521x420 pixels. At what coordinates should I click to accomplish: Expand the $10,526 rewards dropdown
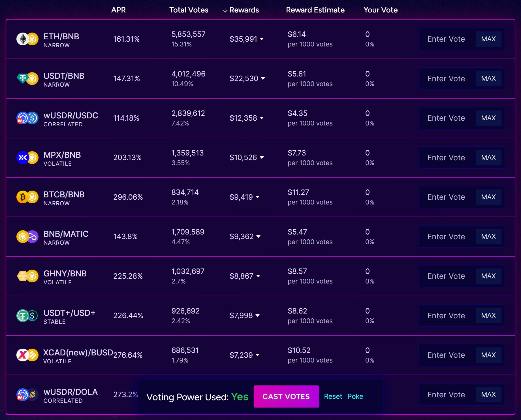(262, 157)
